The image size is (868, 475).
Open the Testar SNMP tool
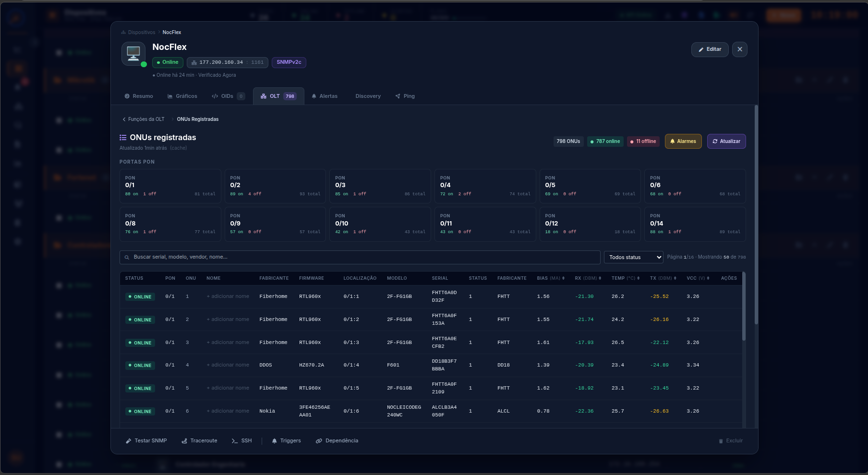click(x=146, y=440)
